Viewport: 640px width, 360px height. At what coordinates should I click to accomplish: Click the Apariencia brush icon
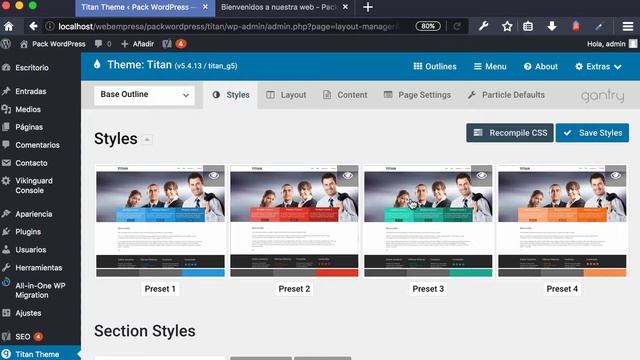6,213
